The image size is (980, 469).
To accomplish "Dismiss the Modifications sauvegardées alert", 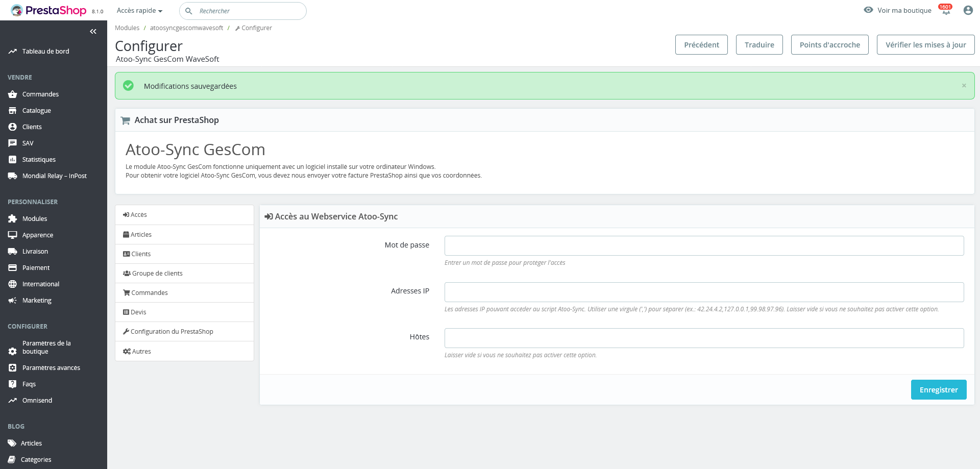I will point(964,86).
